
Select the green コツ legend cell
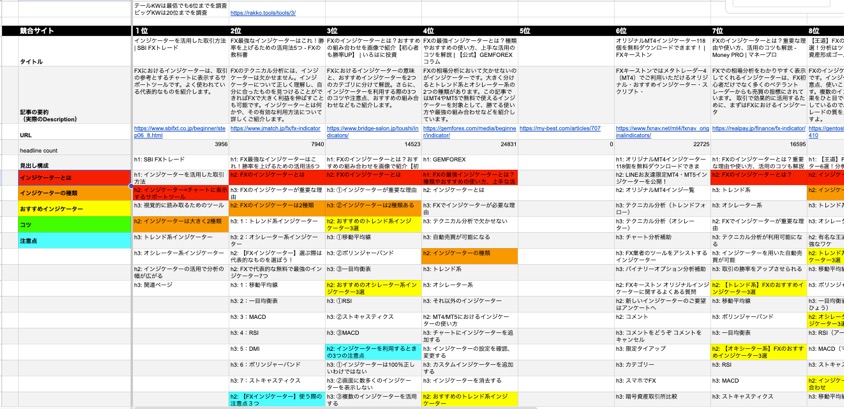[66, 225]
